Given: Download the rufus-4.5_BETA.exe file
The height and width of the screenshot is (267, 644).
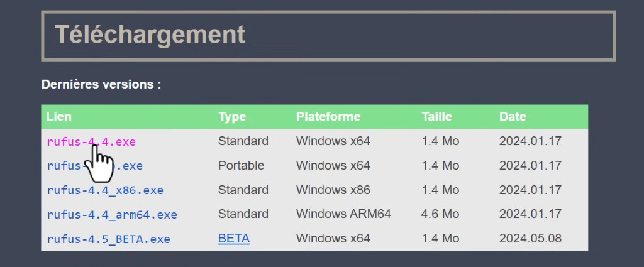Looking at the screenshot, I should tap(108, 239).
